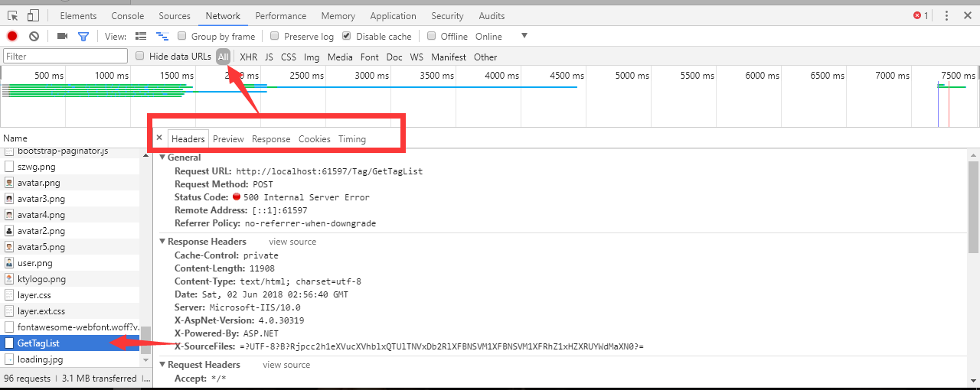Image resolution: width=980 pixels, height=390 pixels.
Task: Switch to large request rows view icon
Action: coord(141,36)
